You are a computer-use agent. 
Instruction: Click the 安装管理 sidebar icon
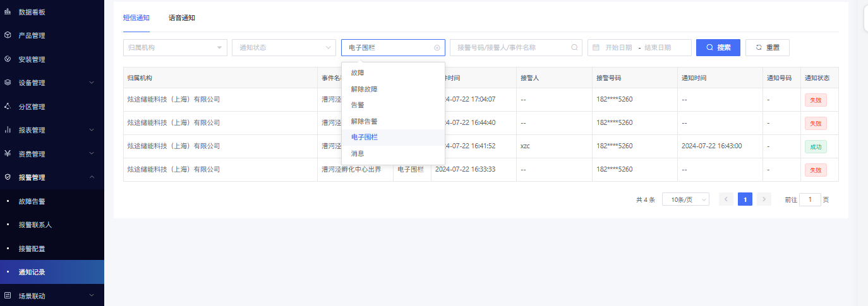pyautogui.click(x=8, y=59)
